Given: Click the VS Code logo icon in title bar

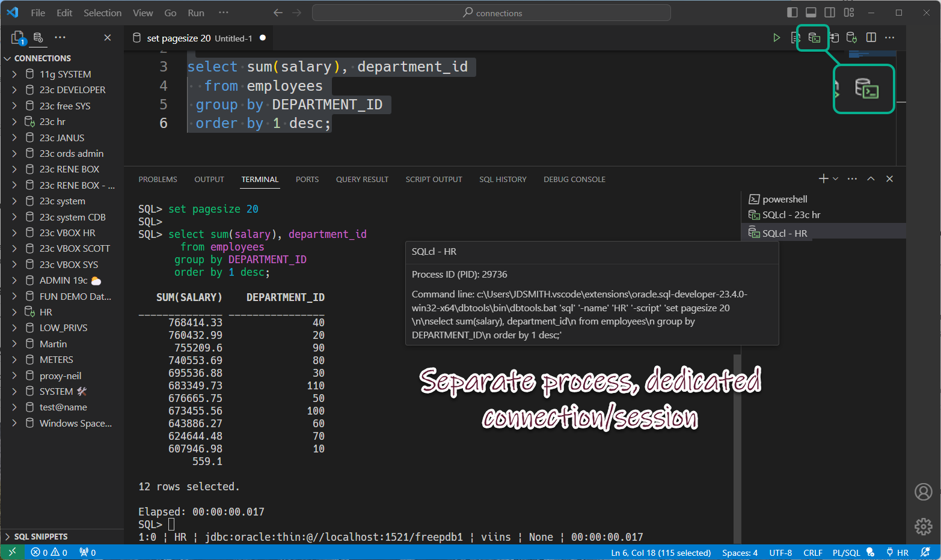Looking at the screenshot, I should pyautogui.click(x=13, y=13).
